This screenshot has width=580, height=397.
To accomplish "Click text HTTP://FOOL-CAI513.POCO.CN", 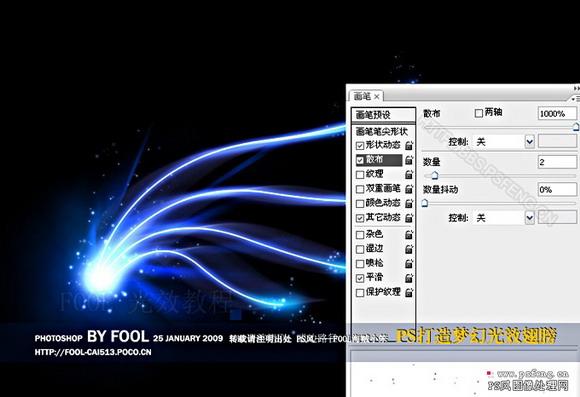I will (93, 352).
